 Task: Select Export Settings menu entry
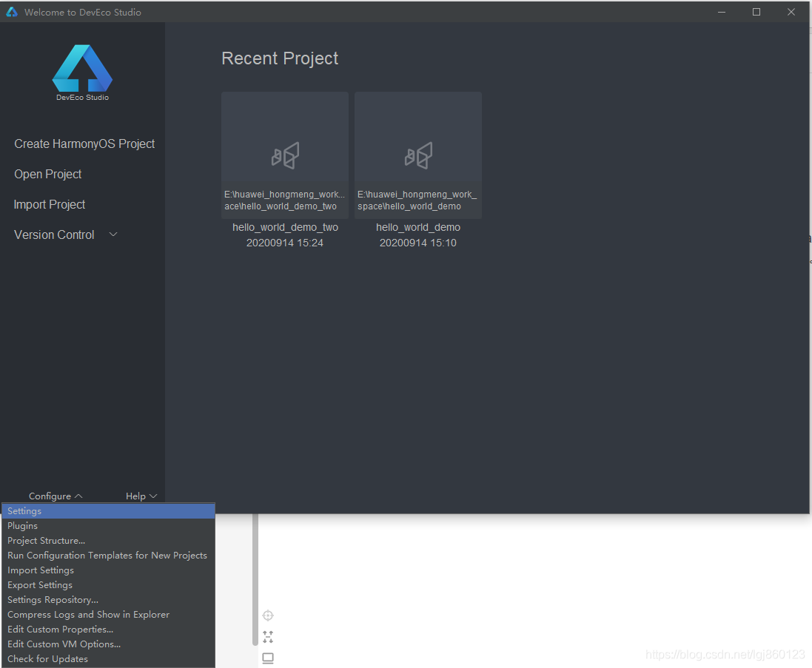pyautogui.click(x=108, y=585)
